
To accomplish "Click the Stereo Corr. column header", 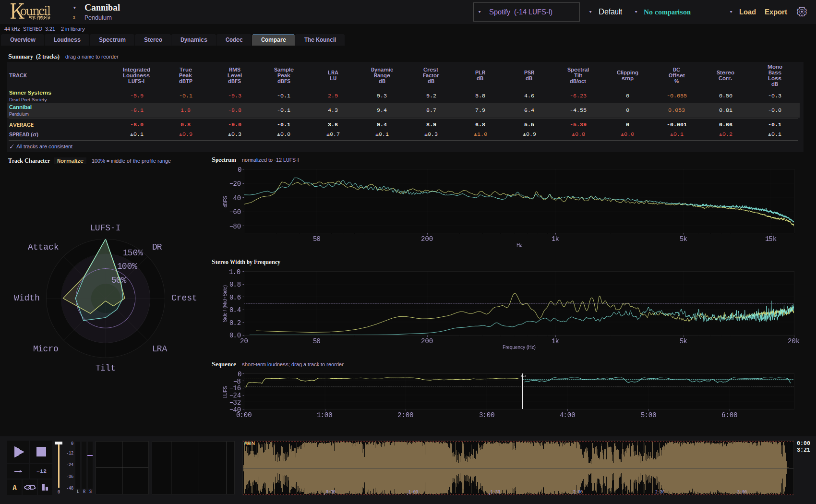I will [725, 75].
